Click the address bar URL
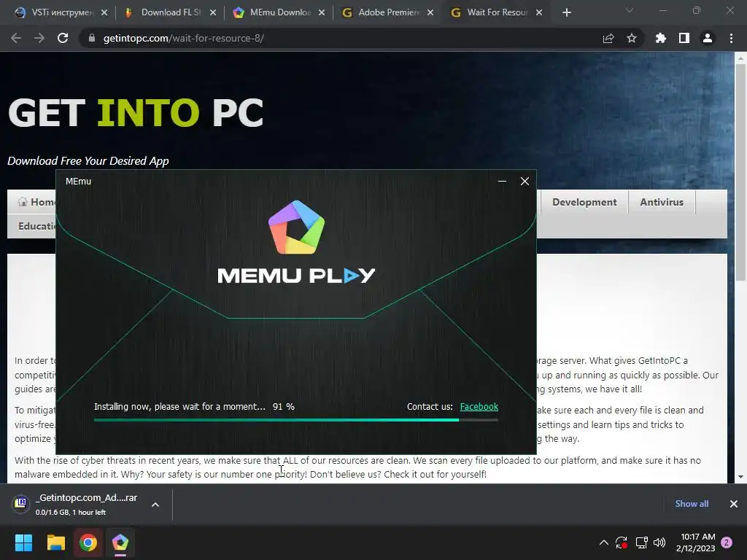Screen dimensions: 747x560 click(183, 38)
